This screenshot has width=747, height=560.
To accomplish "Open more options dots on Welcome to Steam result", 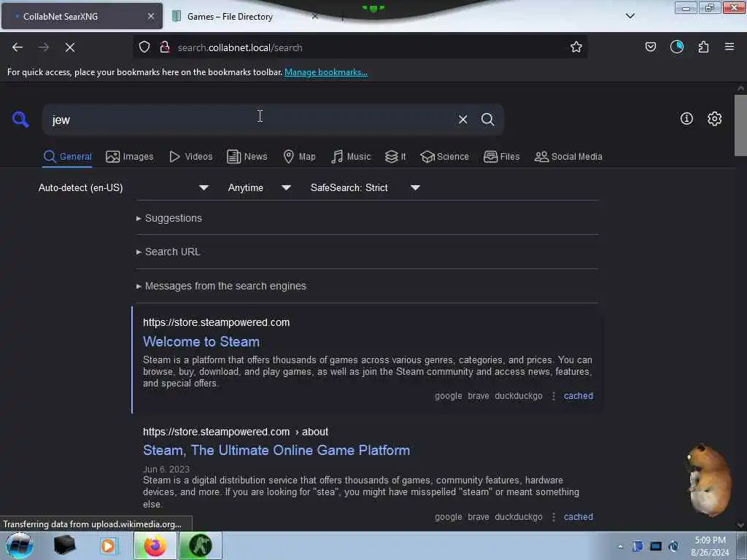I will click(553, 396).
